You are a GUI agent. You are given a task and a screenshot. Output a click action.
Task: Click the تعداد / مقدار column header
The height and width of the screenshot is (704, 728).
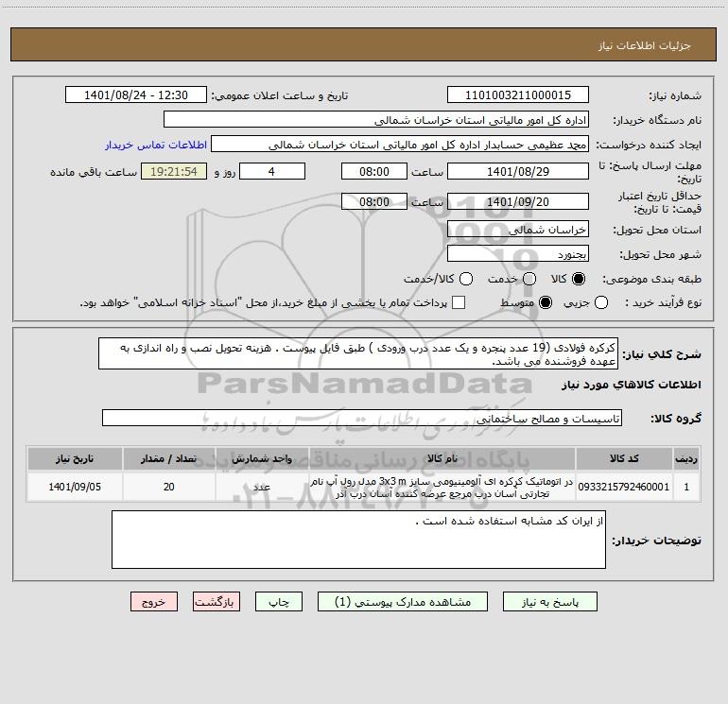[169, 459]
